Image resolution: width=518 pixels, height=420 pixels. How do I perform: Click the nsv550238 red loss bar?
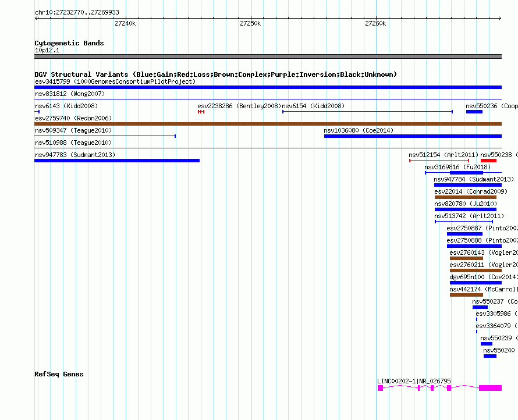point(488,161)
